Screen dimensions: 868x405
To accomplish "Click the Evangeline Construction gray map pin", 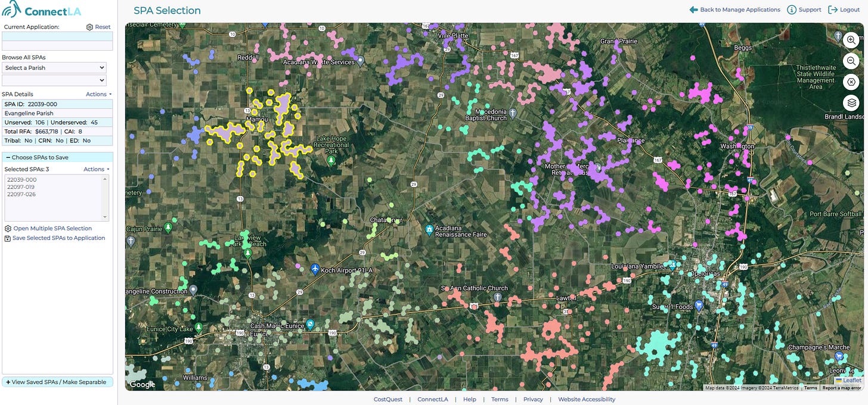I will (193, 291).
